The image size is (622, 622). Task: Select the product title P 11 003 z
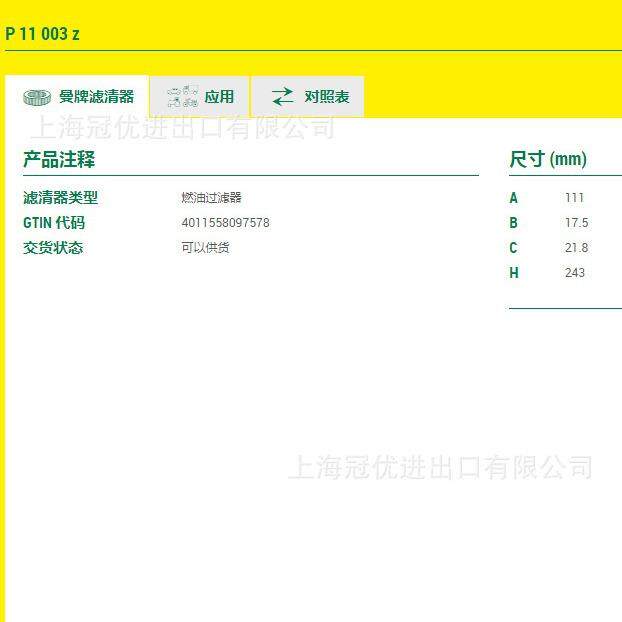pyautogui.click(x=42, y=34)
